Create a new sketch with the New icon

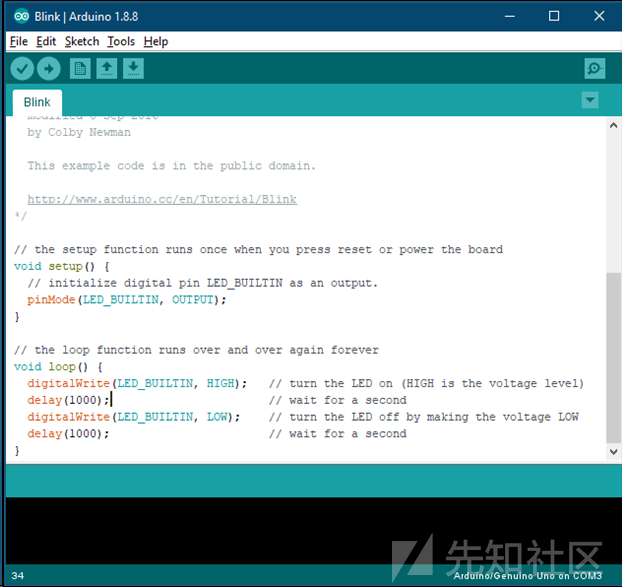pos(80,69)
